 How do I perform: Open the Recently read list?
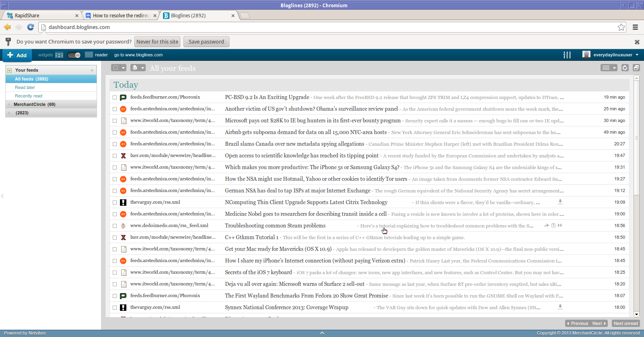click(29, 96)
